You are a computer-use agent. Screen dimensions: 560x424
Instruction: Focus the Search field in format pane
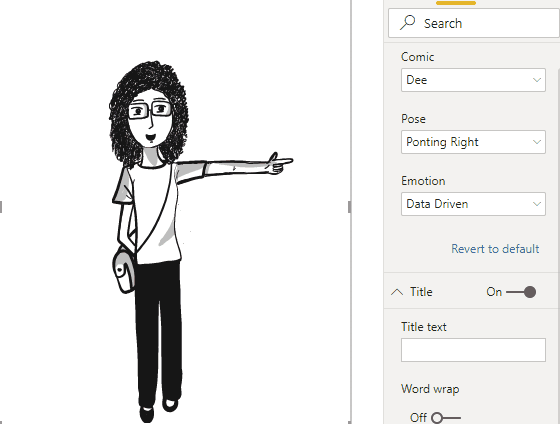474,23
